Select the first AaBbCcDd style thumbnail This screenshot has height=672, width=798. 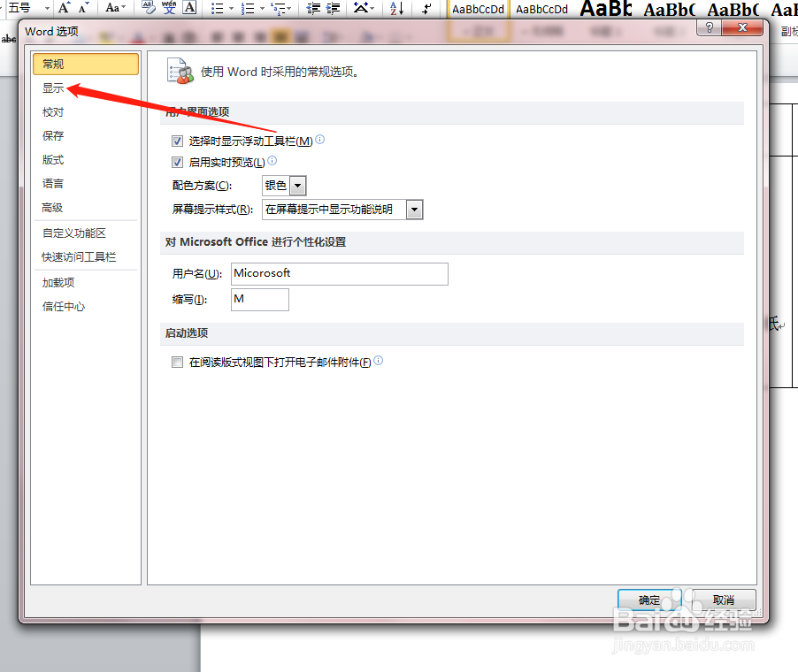(478, 9)
